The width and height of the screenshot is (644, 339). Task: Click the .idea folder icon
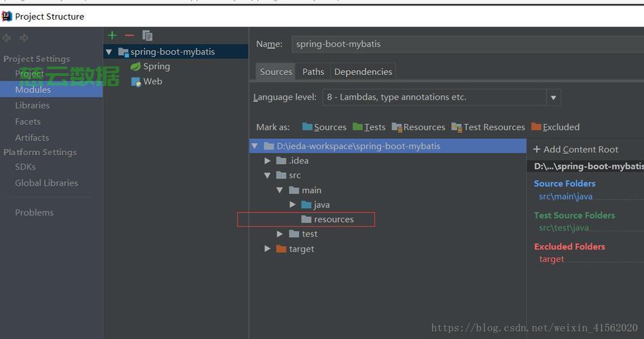281,161
